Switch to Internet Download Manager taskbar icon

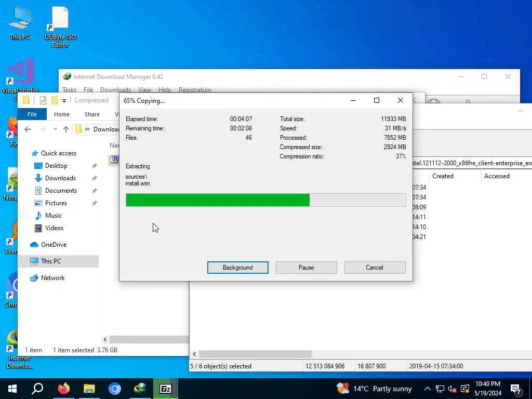pos(140,389)
